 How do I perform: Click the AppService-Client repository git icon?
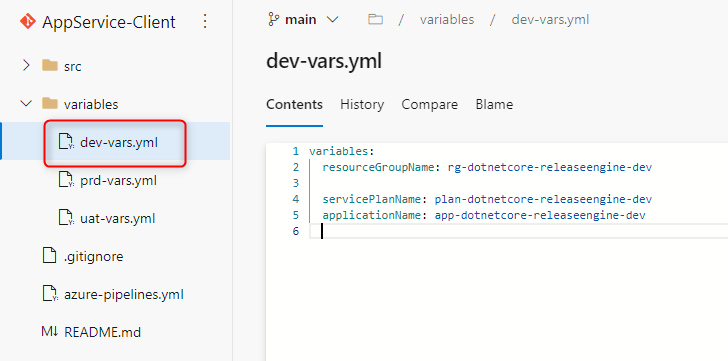[x=28, y=21]
